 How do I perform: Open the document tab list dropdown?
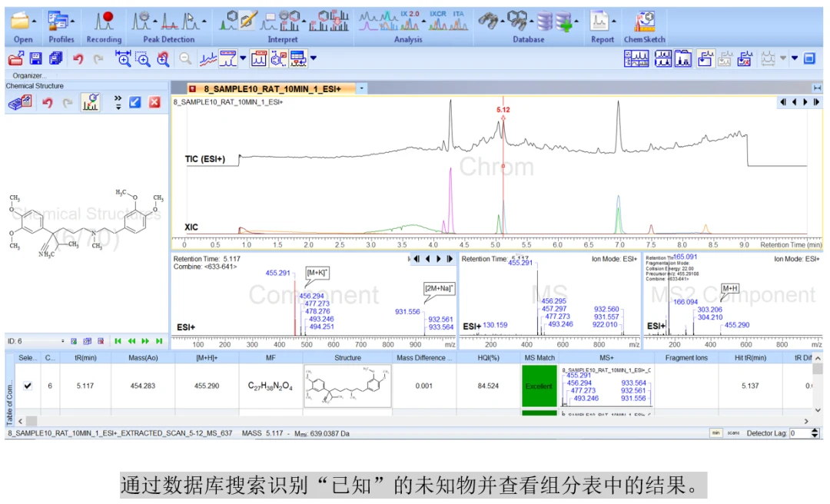point(361,88)
